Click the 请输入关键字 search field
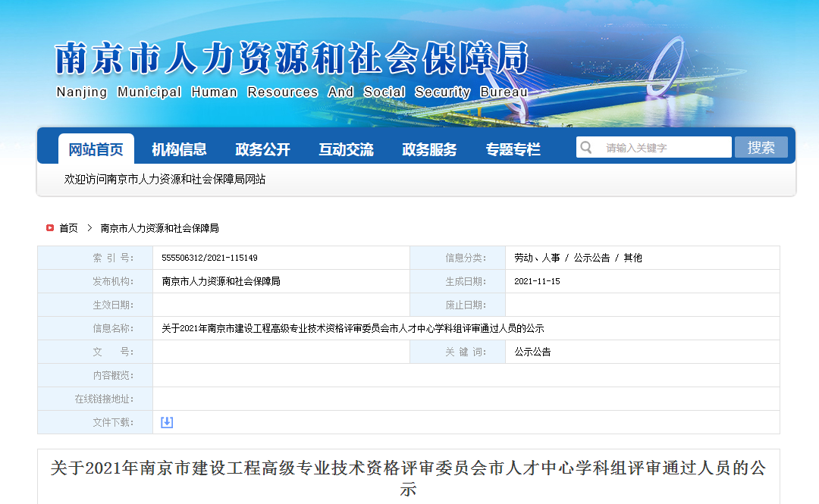819x504 pixels. click(x=654, y=147)
